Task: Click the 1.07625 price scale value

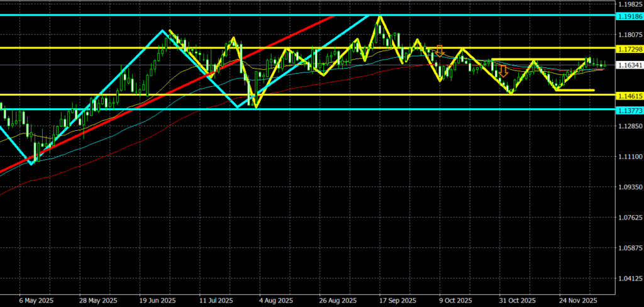Action: pos(628,218)
